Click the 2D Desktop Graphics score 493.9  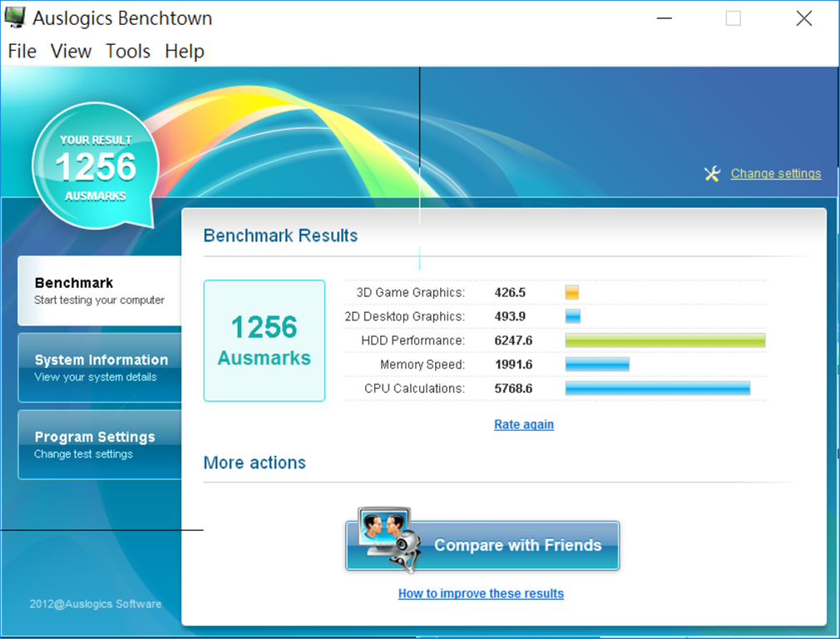click(510, 316)
